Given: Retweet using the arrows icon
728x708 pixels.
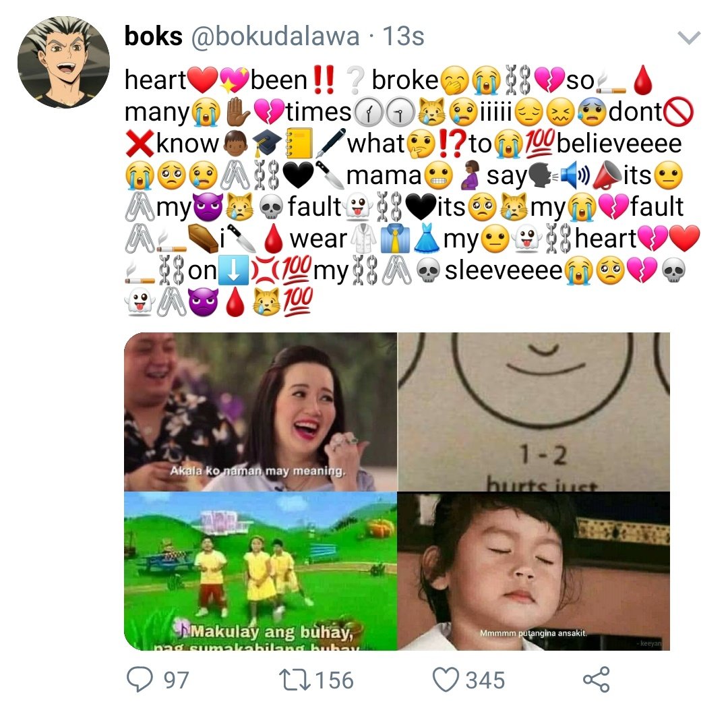Looking at the screenshot, I should coord(295,680).
